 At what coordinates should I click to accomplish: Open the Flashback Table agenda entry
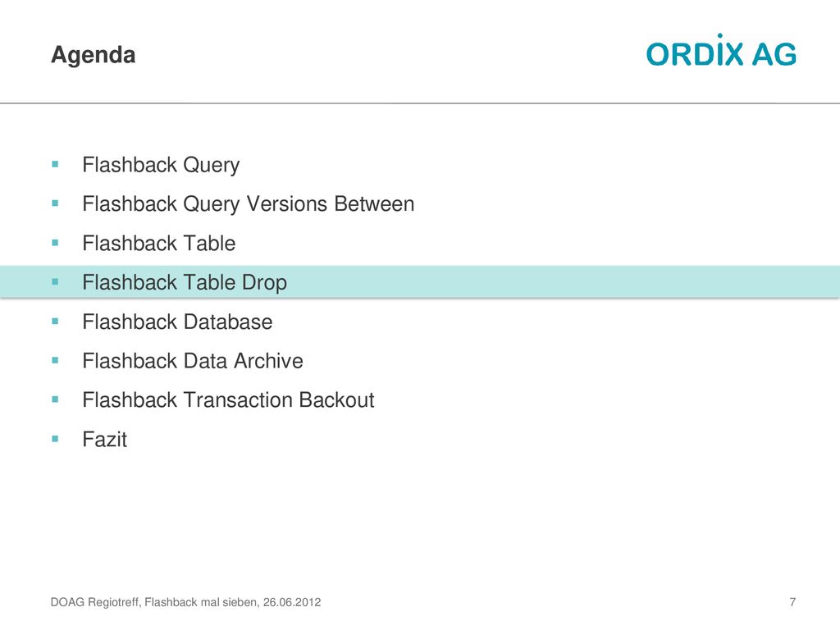pos(159,243)
